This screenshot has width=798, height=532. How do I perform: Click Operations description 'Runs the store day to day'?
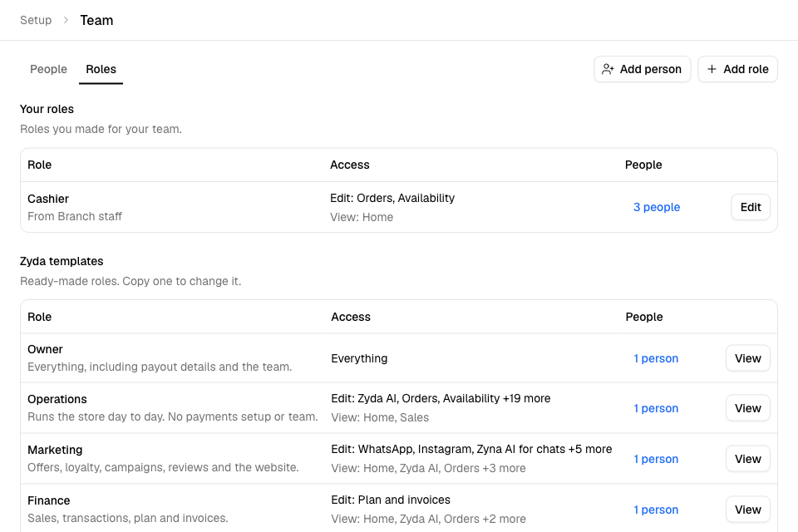click(173, 417)
